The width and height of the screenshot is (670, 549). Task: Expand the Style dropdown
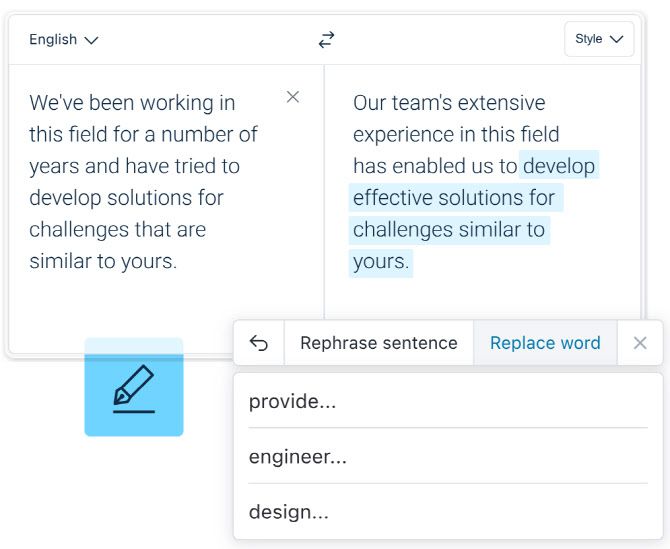click(x=599, y=39)
